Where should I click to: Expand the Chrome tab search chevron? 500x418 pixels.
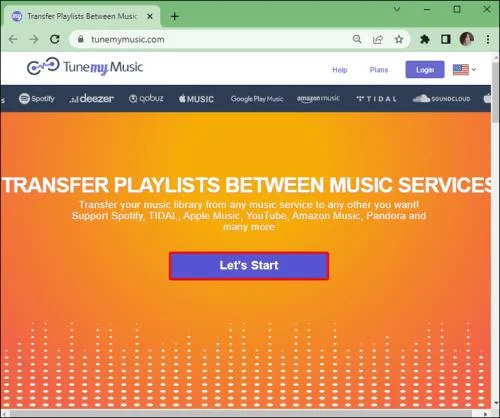pos(397,9)
